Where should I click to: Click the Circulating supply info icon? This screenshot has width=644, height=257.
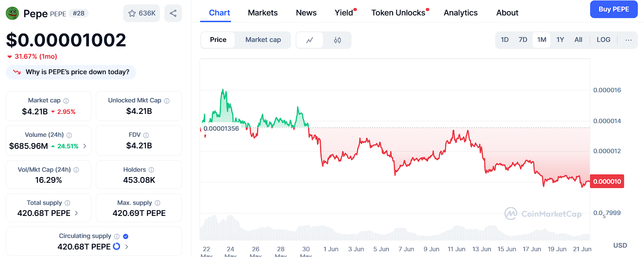117,236
